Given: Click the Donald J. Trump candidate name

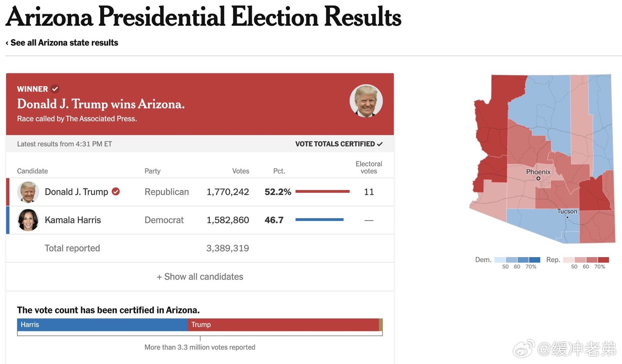Looking at the screenshot, I should (77, 192).
